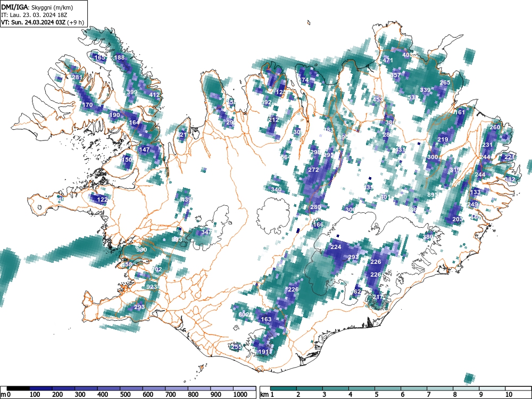Click the visibility value '163' on the map

click(267, 319)
